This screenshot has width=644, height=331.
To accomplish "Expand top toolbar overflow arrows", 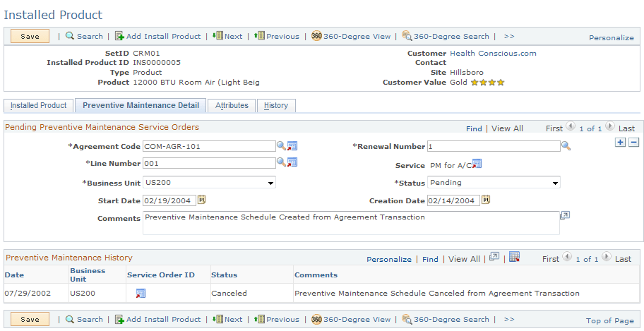I will point(509,36).
